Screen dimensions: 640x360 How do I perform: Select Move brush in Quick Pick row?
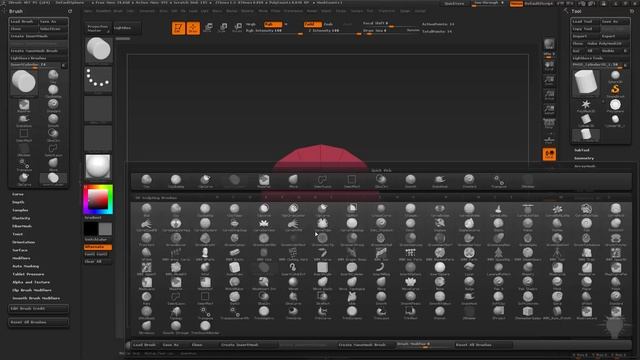[x=293, y=181]
